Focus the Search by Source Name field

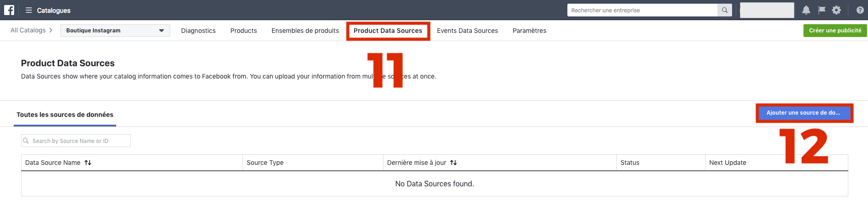(76, 141)
